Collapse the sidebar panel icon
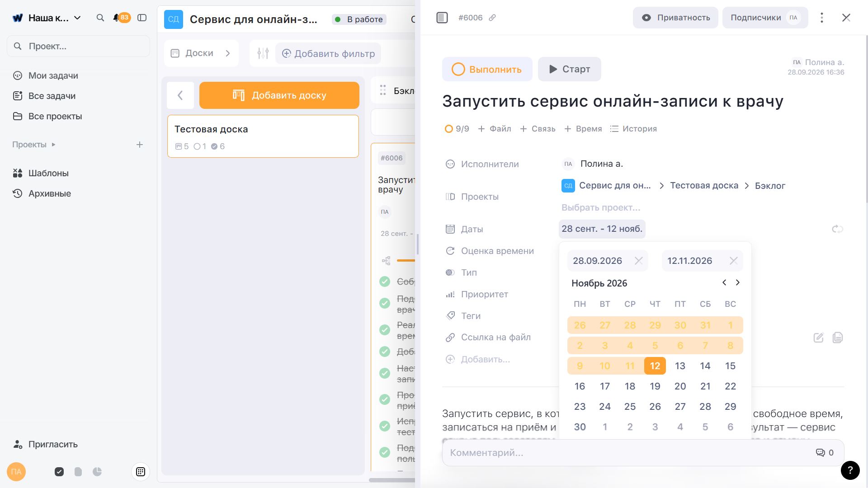 (142, 18)
